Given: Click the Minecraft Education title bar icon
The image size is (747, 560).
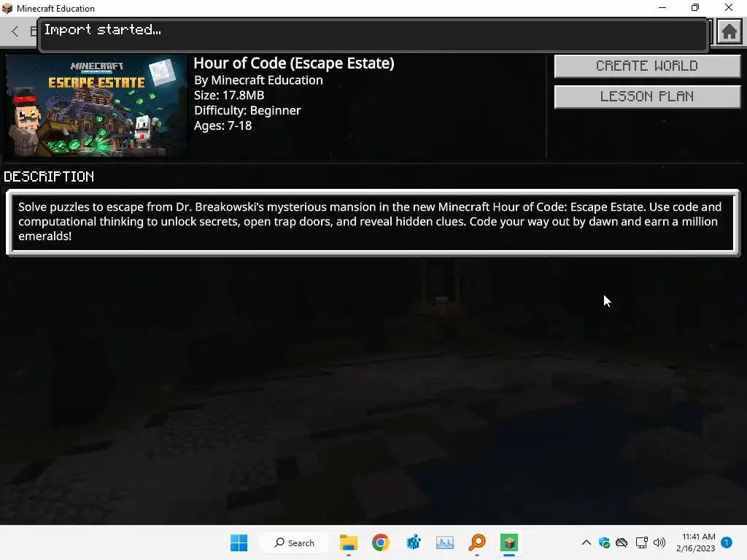Looking at the screenshot, I should (7, 8).
